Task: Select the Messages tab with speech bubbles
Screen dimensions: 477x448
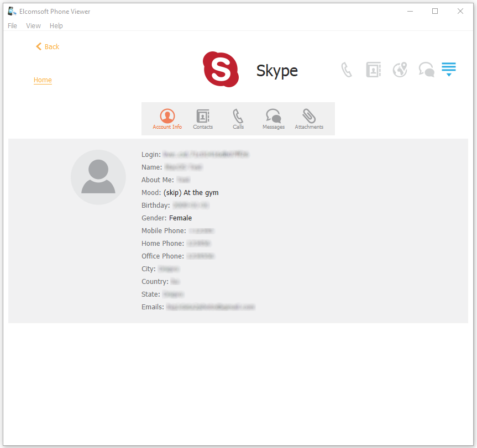Action: (x=274, y=119)
